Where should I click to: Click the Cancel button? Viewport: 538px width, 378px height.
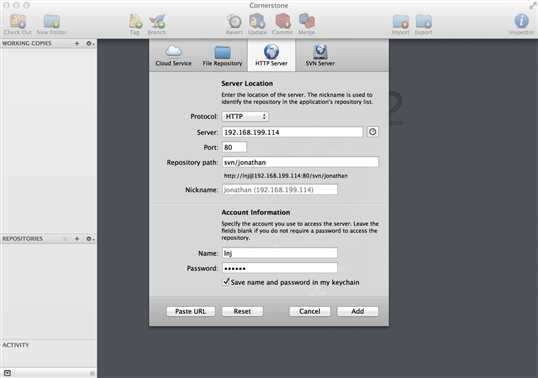309,311
